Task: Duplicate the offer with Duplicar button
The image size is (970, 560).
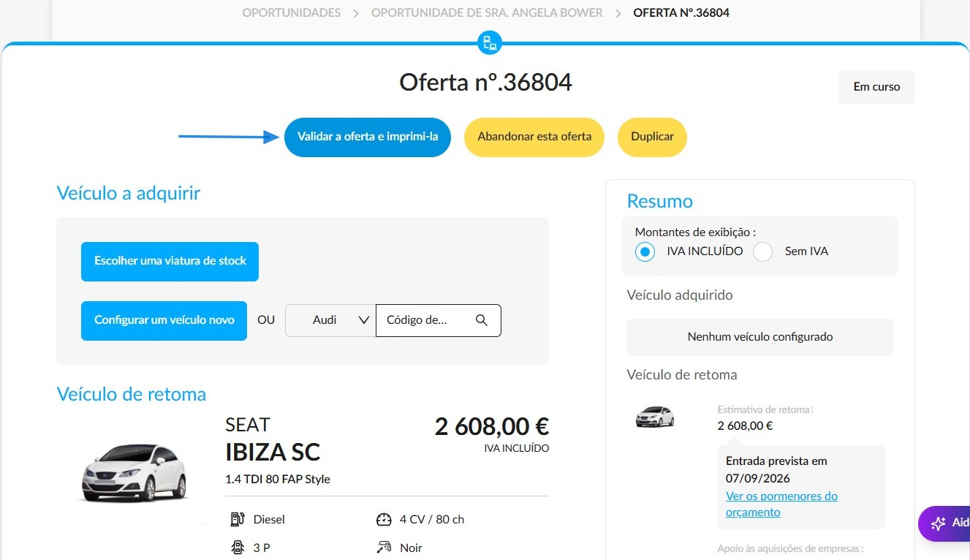Action: click(x=652, y=137)
